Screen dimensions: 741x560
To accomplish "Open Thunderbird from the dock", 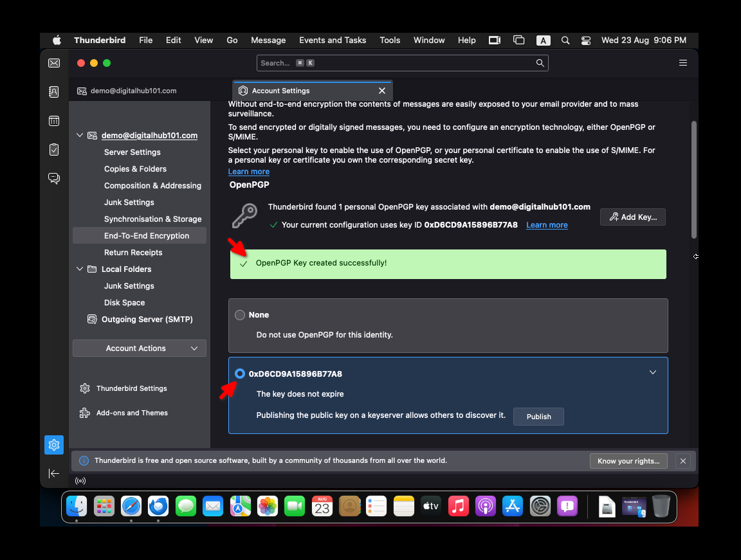I will coord(158,507).
